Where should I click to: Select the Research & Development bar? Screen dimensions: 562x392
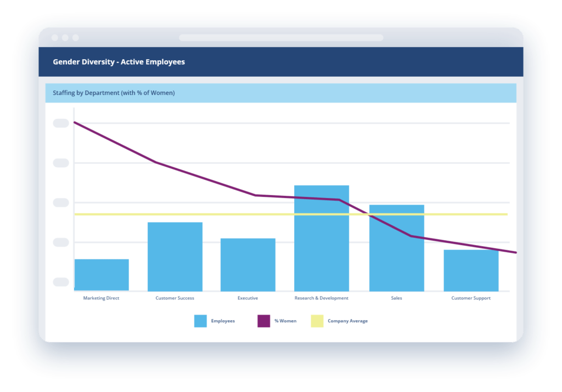coord(322,238)
